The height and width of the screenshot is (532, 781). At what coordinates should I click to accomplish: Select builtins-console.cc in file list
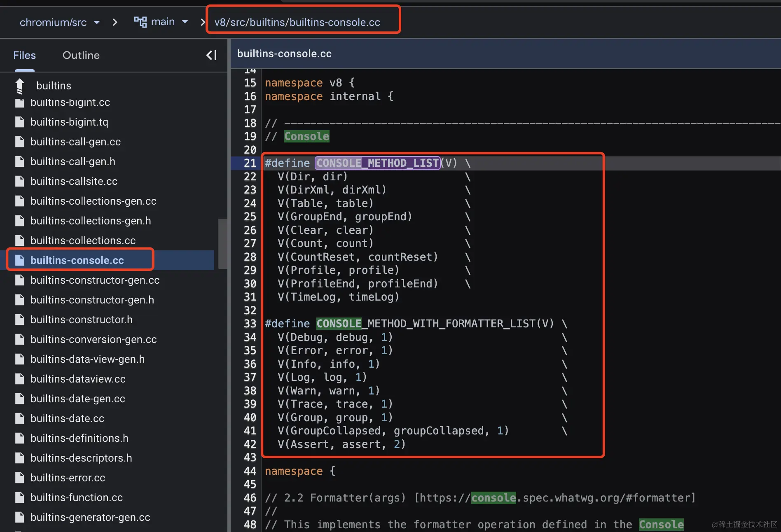[77, 260]
